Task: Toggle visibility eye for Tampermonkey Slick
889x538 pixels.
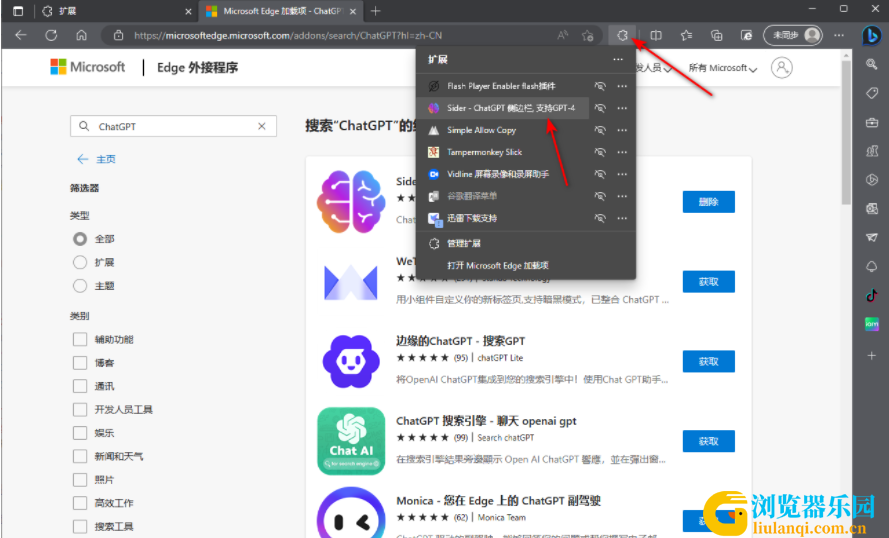Action: [x=600, y=152]
